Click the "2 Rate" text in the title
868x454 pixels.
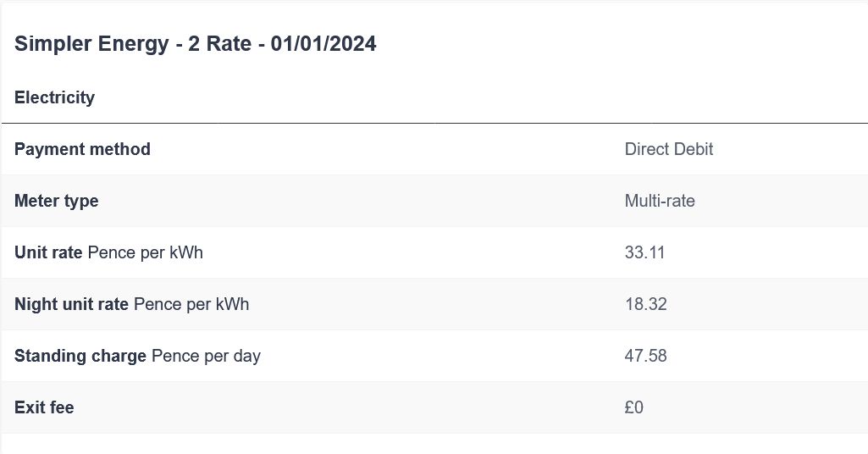point(219,45)
